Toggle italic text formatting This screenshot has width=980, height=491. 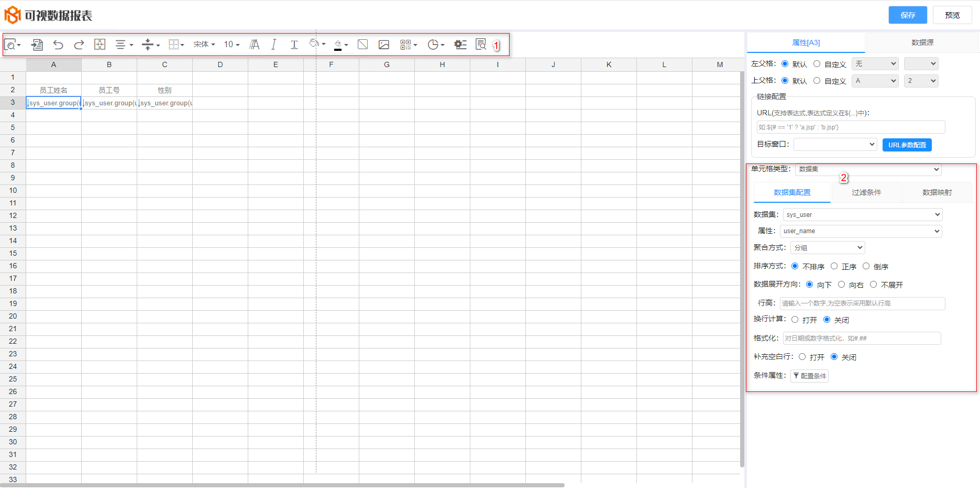click(273, 45)
